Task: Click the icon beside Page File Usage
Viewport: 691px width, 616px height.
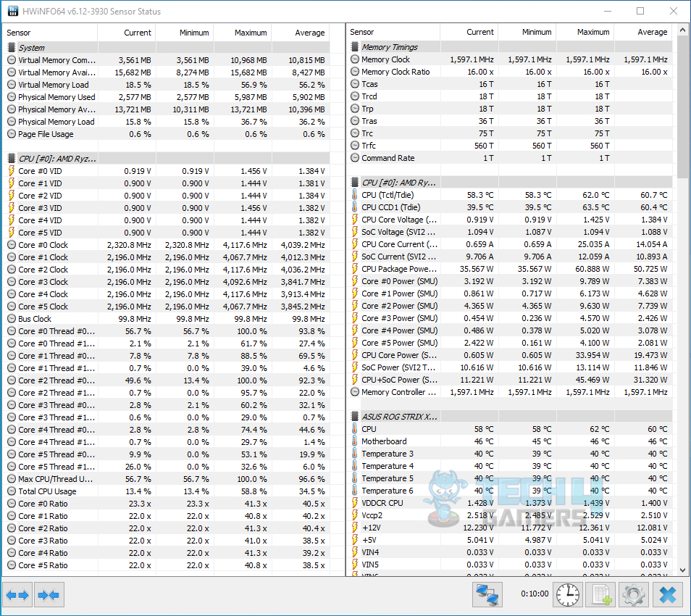Action: click(x=12, y=133)
